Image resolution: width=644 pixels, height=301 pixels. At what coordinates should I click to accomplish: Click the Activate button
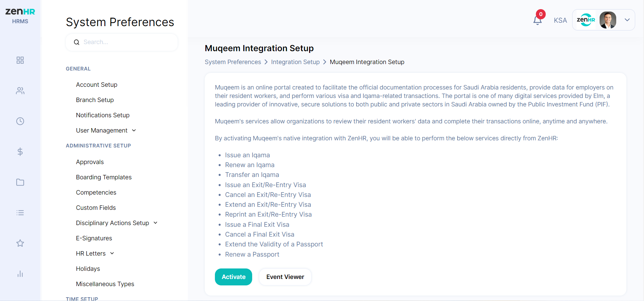click(x=234, y=277)
